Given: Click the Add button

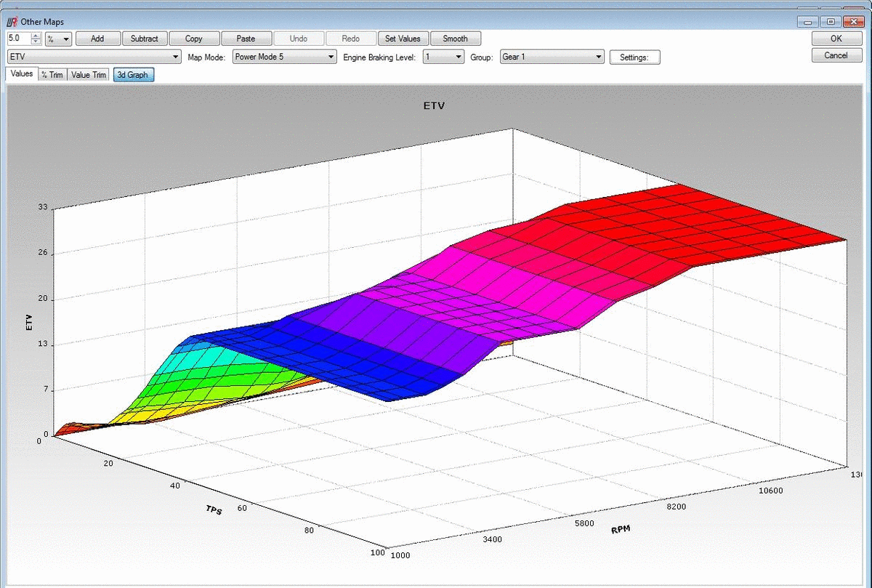Looking at the screenshot, I should coord(97,39).
